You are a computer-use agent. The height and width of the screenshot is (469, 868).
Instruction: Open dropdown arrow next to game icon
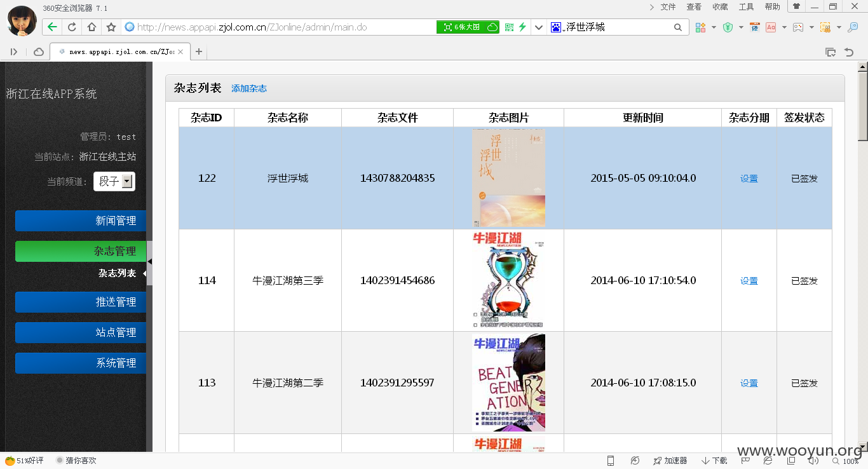[x=811, y=27]
